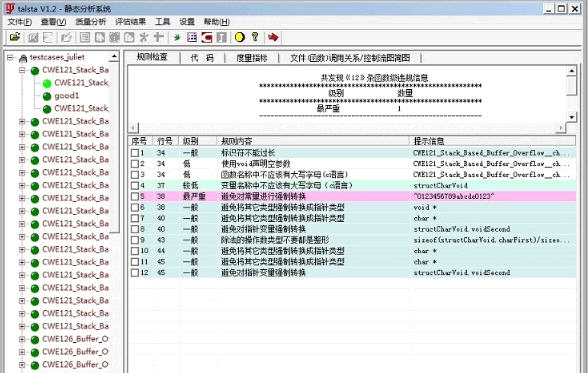
Task: Click the green dot beside good1
Action: pyautogui.click(x=47, y=96)
